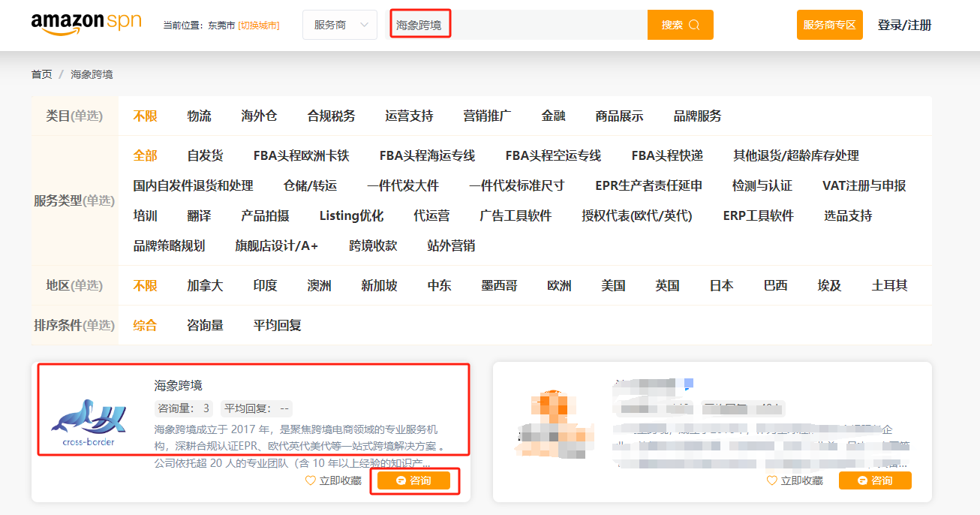Select category 品牌服务
Viewport: 980px width, 515px height.
[x=698, y=116]
